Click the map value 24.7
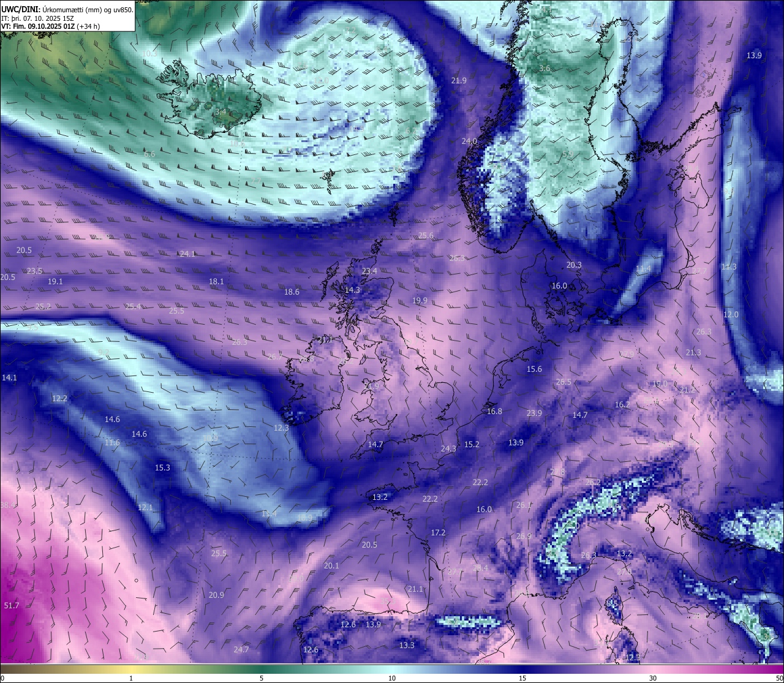Image resolution: width=784 pixels, height=683 pixels. coord(241,649)
